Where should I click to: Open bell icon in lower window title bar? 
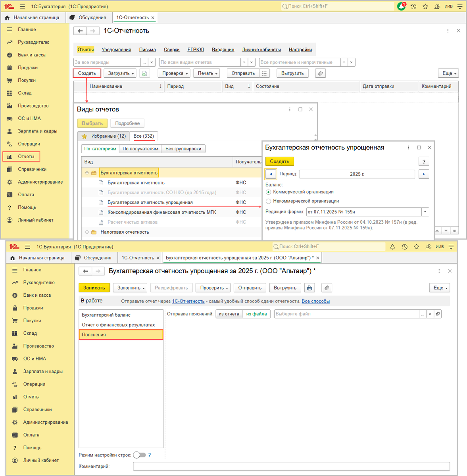(x=392, y=247)
